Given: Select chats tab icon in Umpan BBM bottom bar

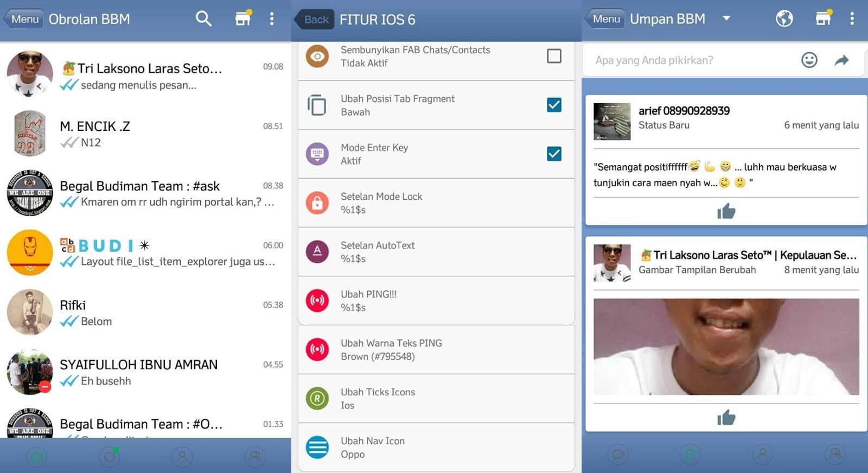Looking at the screenshot, I should click(x=618, y=453).
